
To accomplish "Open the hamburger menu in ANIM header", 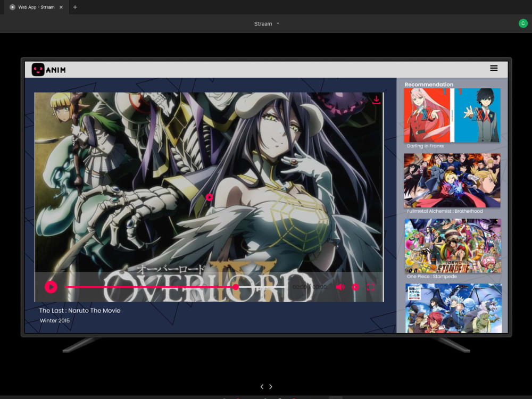I will (494, 68).
